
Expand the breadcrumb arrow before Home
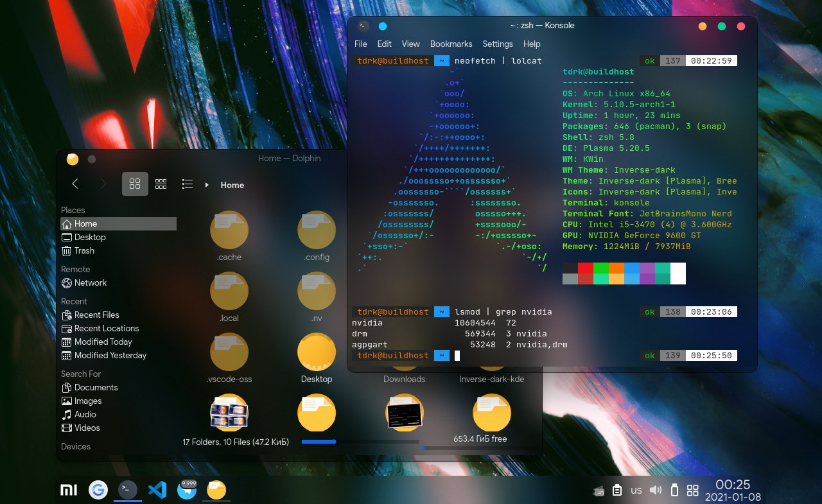click(x=207, y=185)
